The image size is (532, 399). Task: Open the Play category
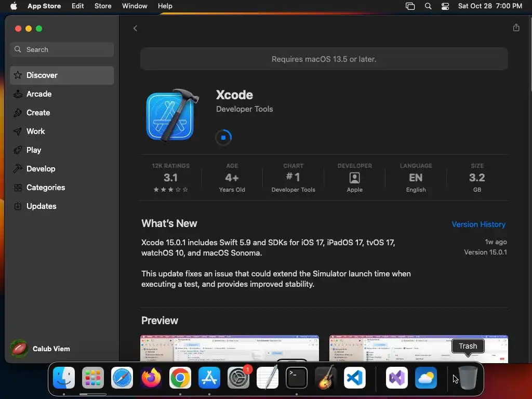pos(62,150)
